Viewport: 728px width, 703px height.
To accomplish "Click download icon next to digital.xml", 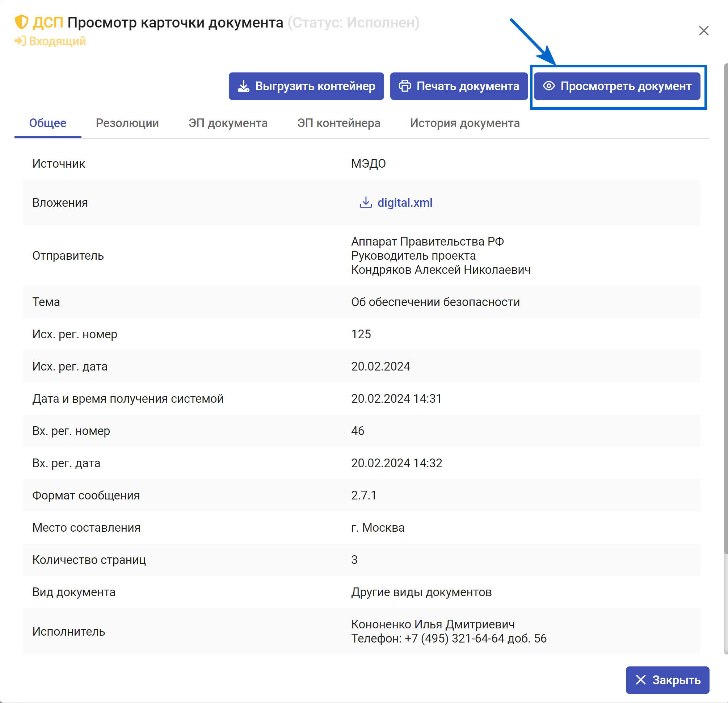I will [x=366, y=202].
